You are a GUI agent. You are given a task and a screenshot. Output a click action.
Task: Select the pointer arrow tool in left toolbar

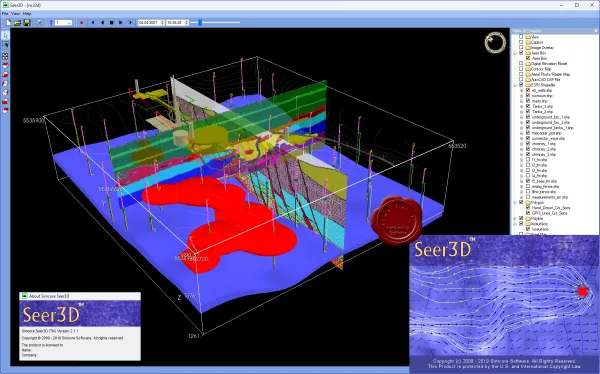click(5, 36)
